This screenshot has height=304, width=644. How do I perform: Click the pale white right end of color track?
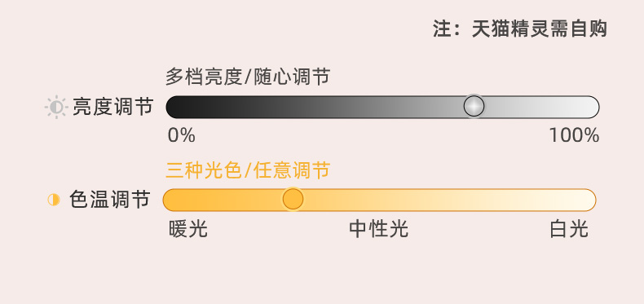[589, 200]
